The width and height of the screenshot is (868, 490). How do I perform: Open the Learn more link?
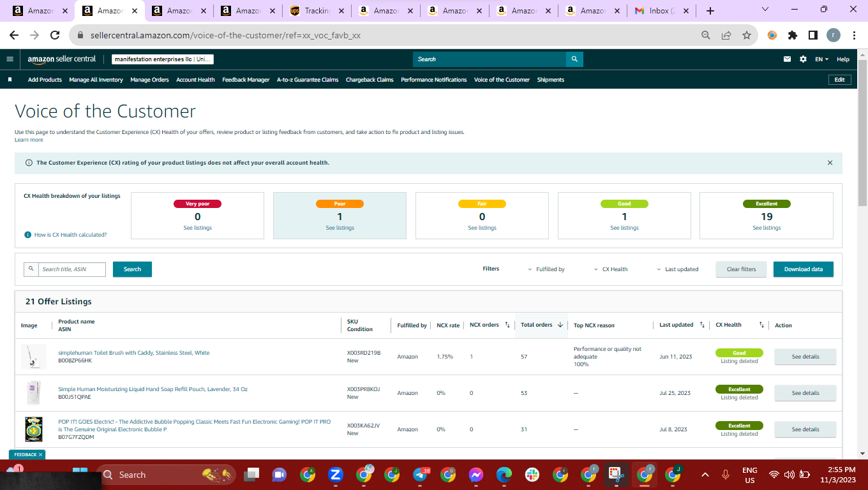click(x=29, y=140)
